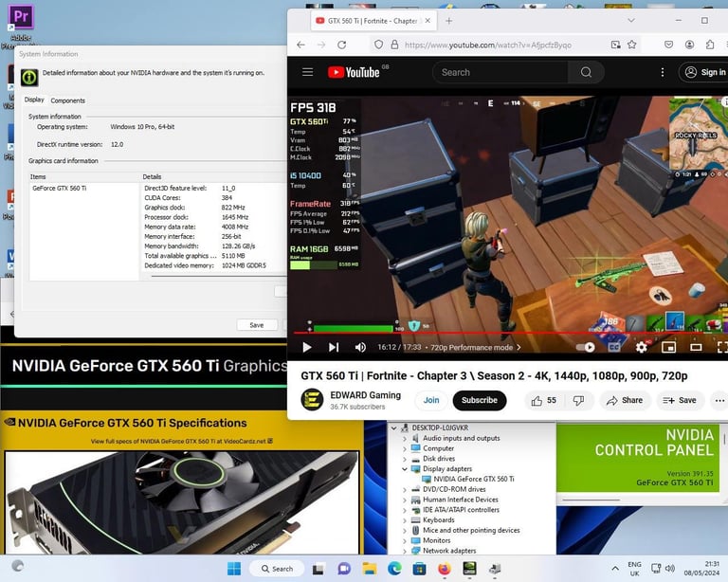The height and width of the screenshot is (582, 728).
Task: Go back using the browser back arrow
Action: (x=300, y=45)
